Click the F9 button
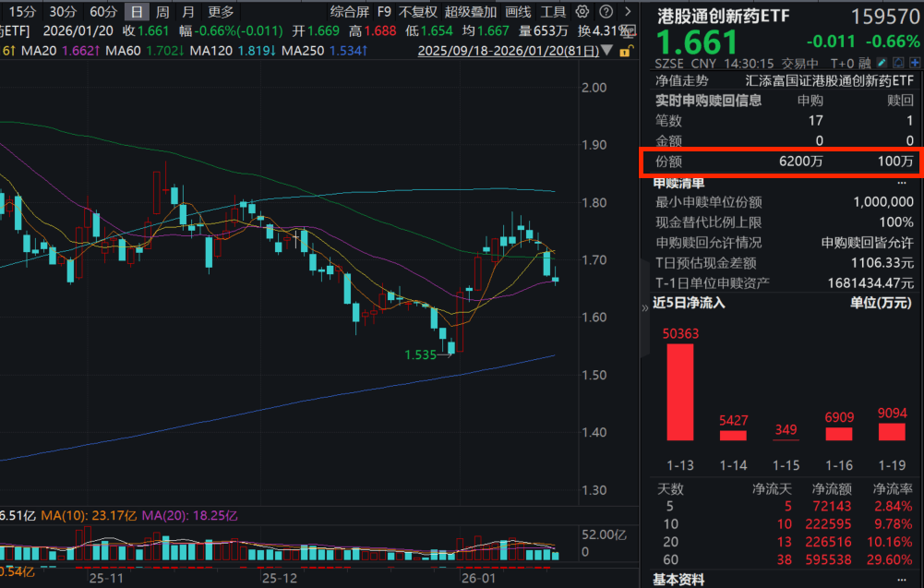The image size is (924, 588). tap(383, 12)
